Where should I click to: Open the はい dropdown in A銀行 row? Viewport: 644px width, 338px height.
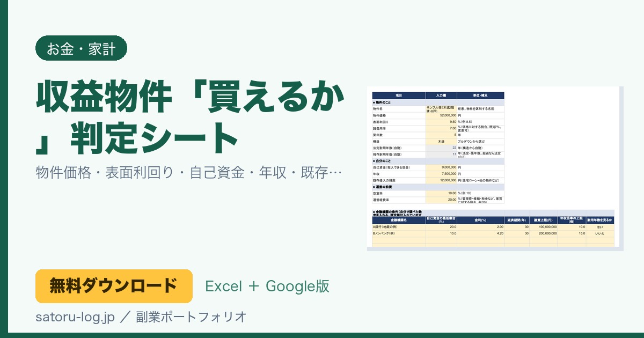click(x=600, y=227)
